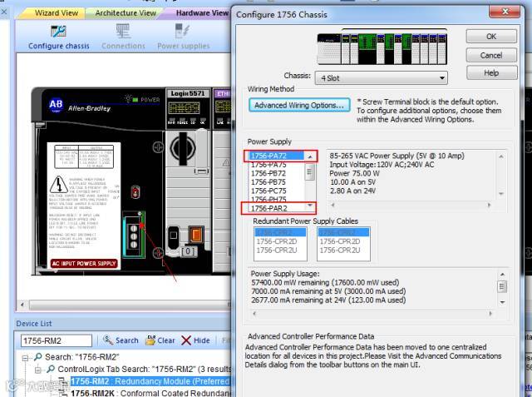Choose 1756-CPR2U in left cable list

coord(279,251)
